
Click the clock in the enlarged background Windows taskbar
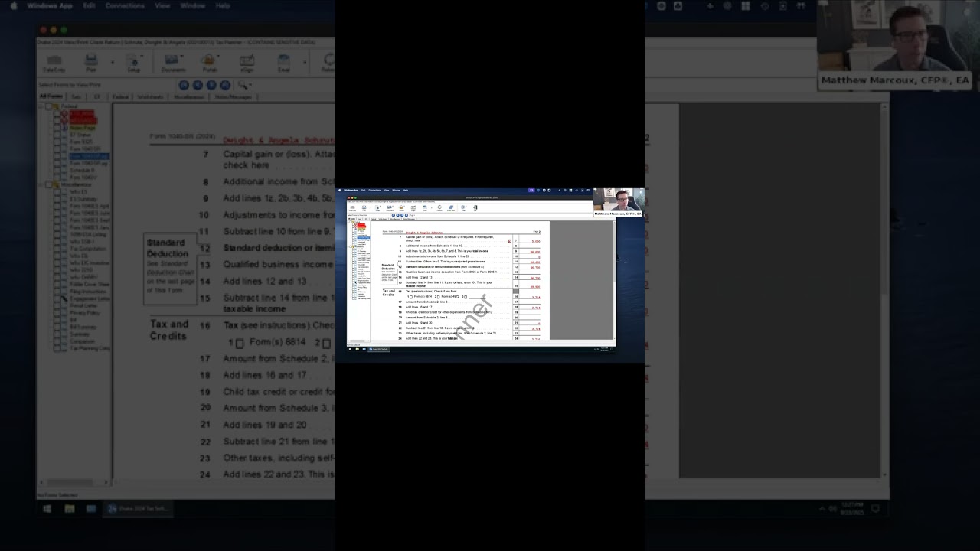pyautogui.click(x=851, y=507)
